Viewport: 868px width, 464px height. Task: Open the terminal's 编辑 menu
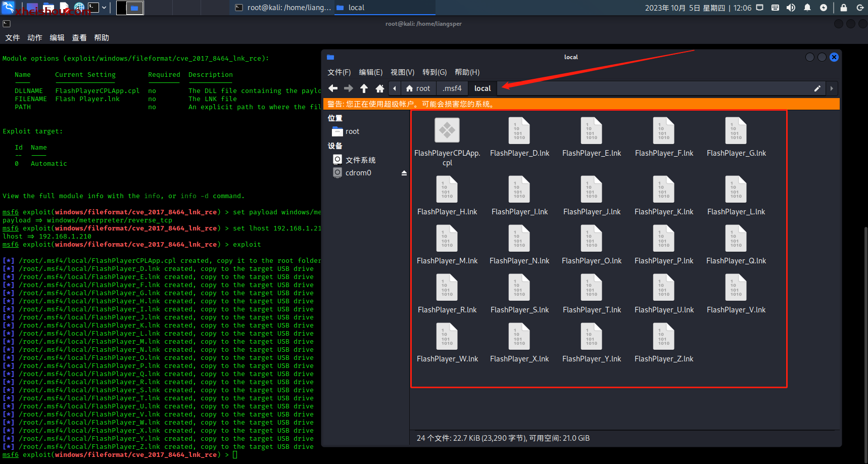[x=57, y=38]
